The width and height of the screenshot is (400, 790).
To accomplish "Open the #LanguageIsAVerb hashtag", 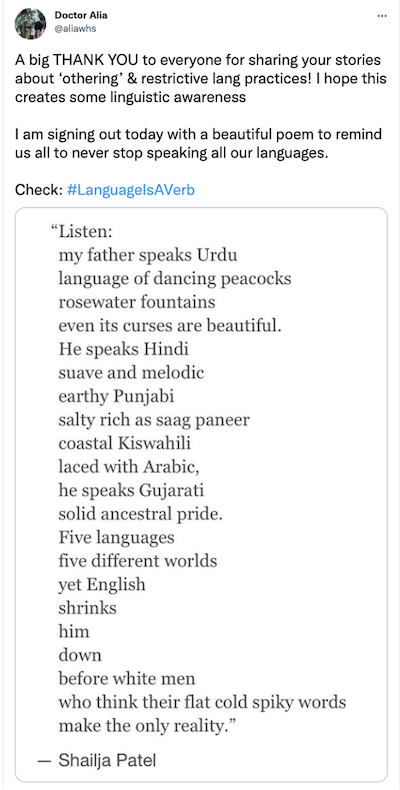I will (130, 190).
